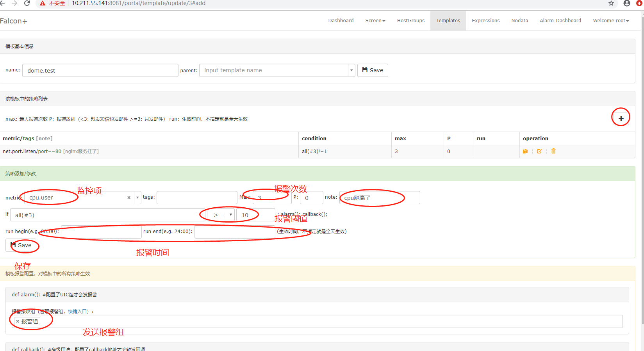Open the >= comparison operator dropdown

point(221,215)
